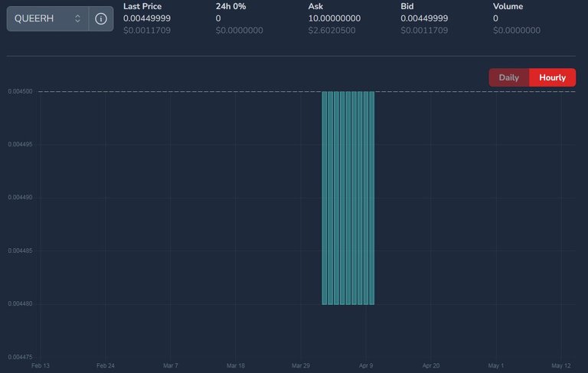Click the 0.004475 y-axis label
The image size is (588, 373).
[x=20, y=357]
